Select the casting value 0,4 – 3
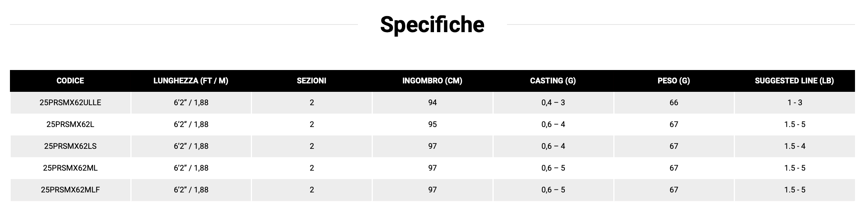The height and width of the screenshot is (215, 868). tap(553, 103)
